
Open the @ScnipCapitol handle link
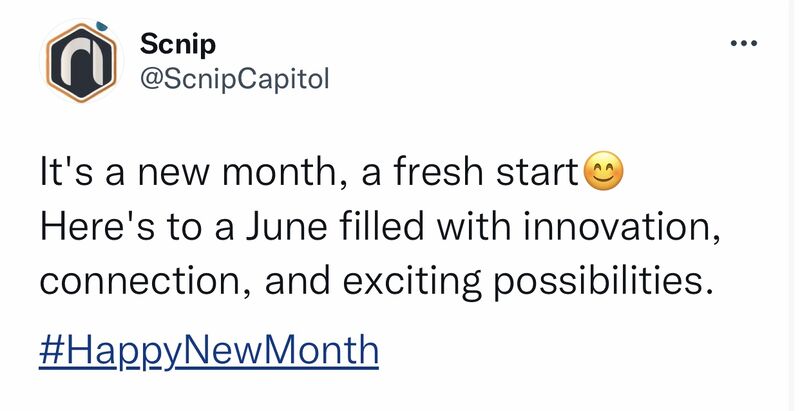pyautogui.click(x=234, y=80)
